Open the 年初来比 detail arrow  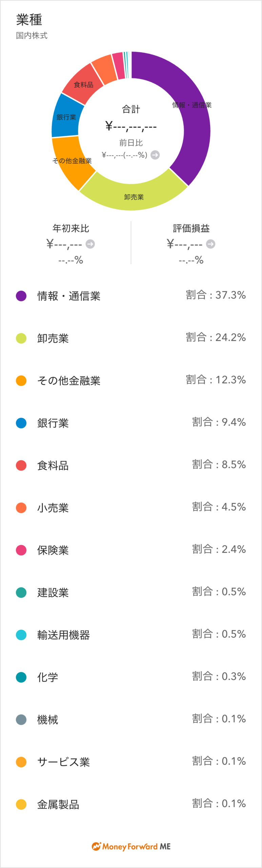point(90,244)
